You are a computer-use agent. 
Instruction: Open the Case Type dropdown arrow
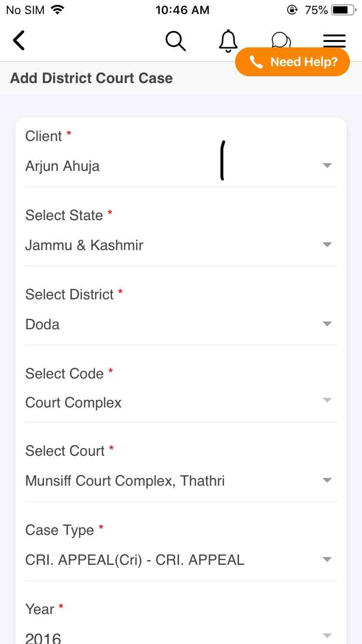coord(327,560)
